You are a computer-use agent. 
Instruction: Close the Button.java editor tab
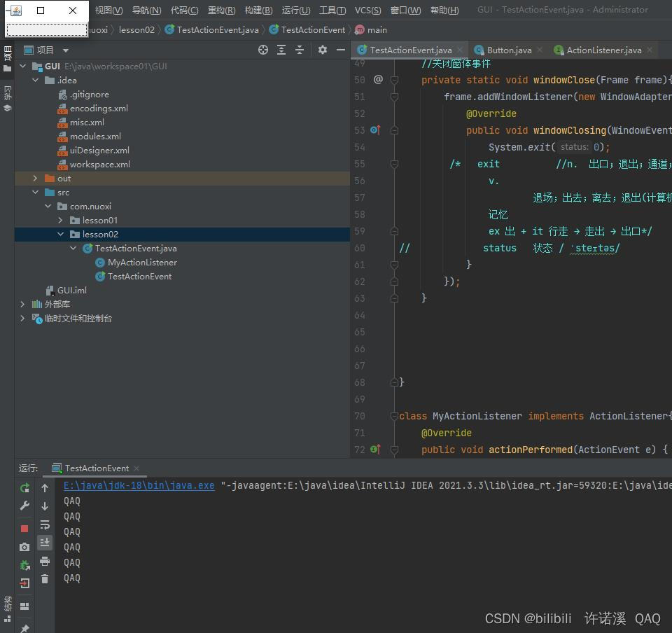[540, 50]
